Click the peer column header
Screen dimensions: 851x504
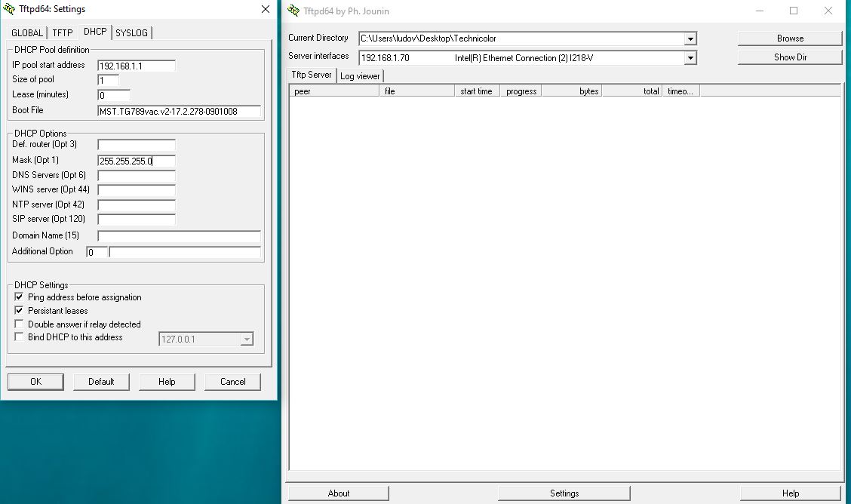(334, 91)
